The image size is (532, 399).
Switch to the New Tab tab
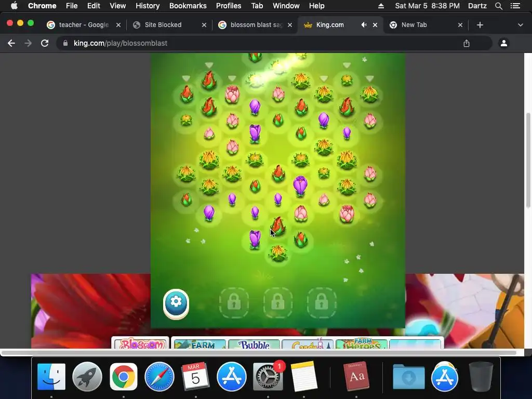tap(425, 25)
